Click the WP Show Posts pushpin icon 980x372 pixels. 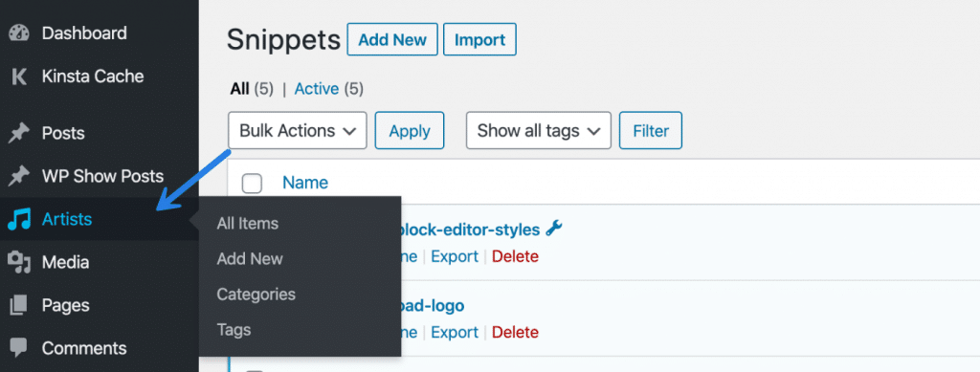tap(19, 177)
